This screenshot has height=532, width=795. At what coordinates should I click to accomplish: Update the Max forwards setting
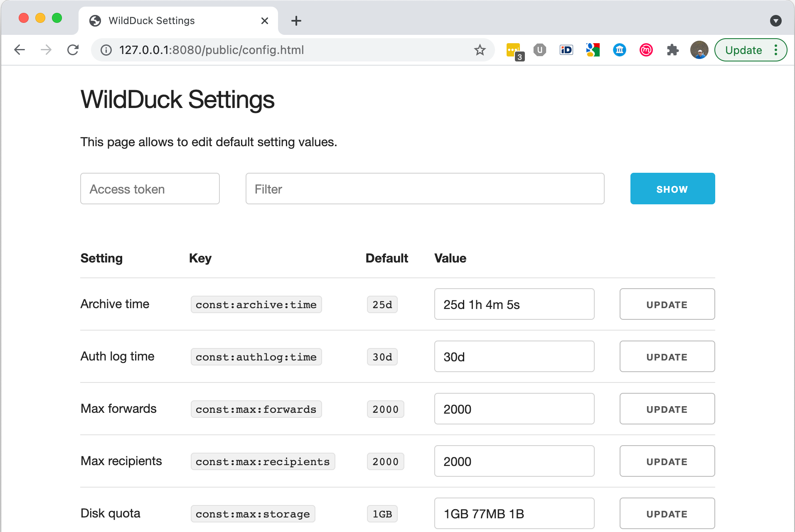(667, 409)
